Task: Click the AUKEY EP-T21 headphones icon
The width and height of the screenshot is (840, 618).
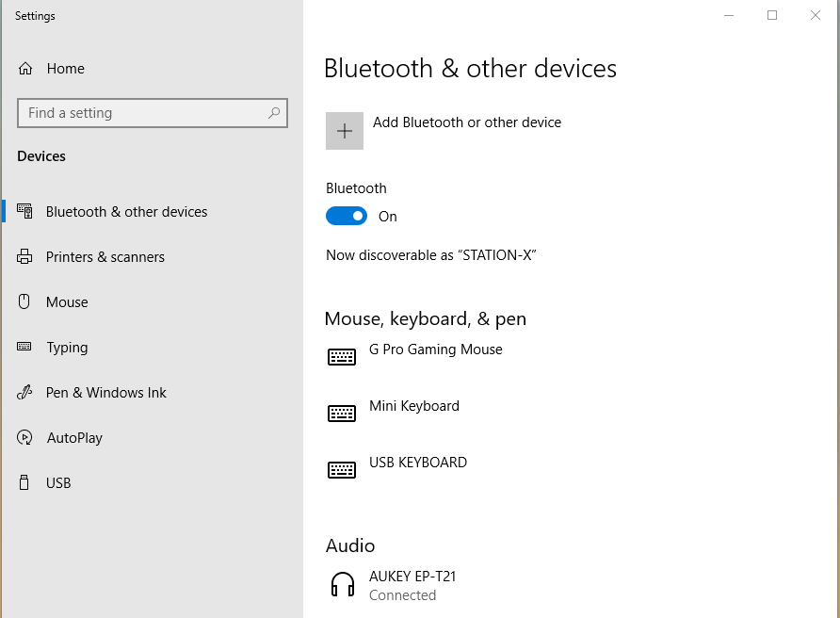Action: (343, 585)
